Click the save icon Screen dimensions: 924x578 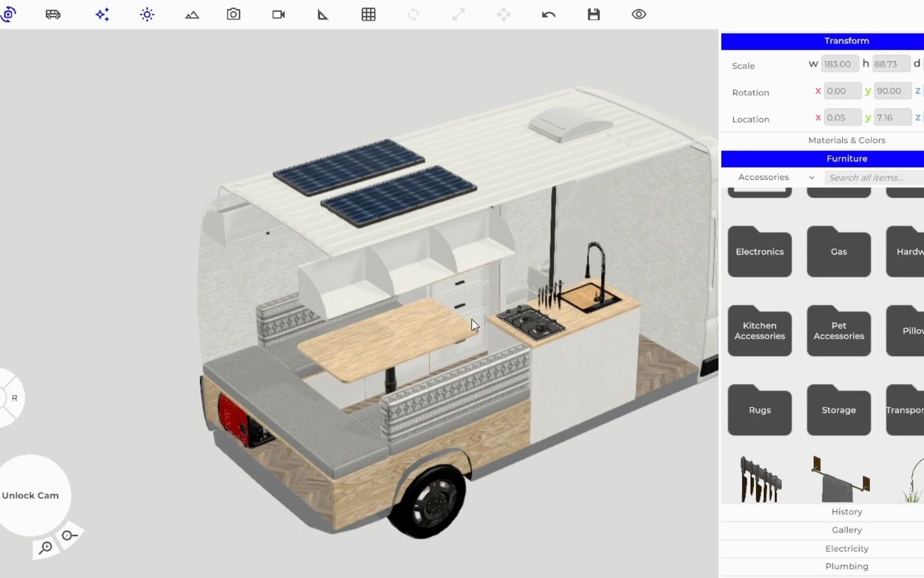click(593, 14)
